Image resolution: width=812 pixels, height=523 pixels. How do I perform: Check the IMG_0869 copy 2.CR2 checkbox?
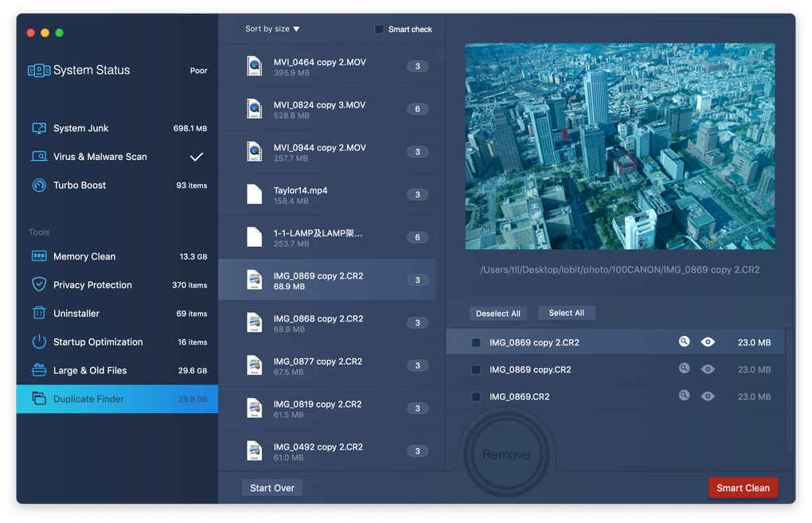click(x=476, y=342)
